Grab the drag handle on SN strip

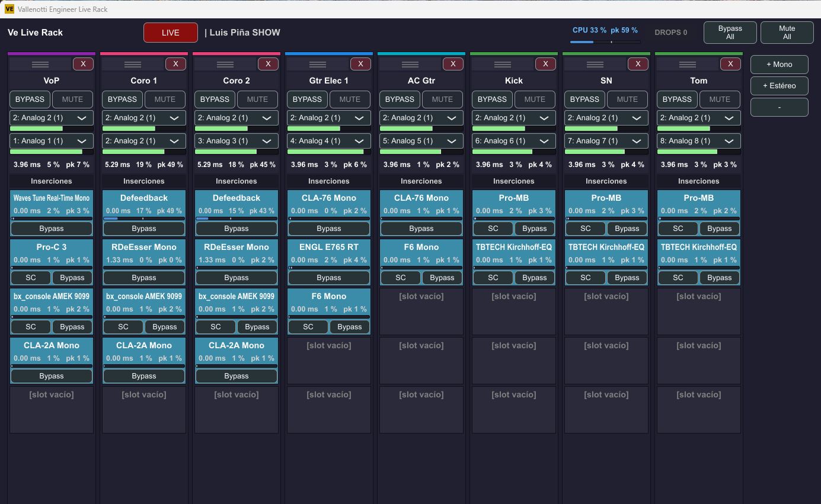click(595, 64)
